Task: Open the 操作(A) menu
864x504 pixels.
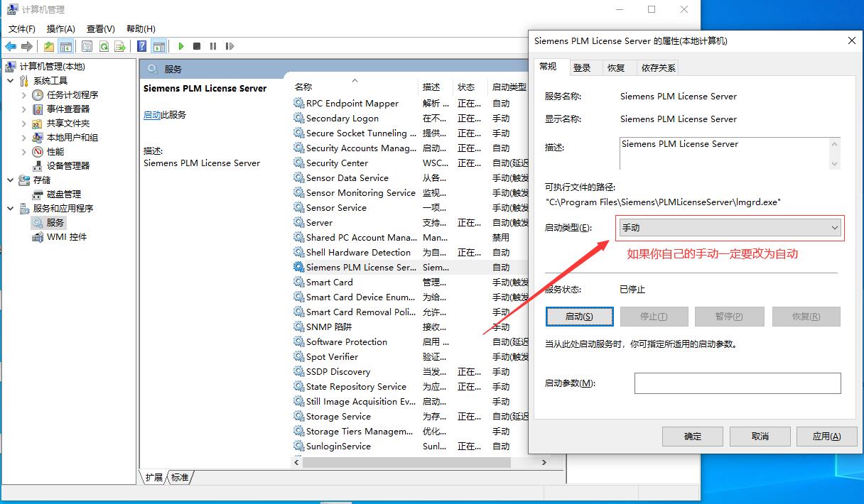Action: (x=60, y=28)
